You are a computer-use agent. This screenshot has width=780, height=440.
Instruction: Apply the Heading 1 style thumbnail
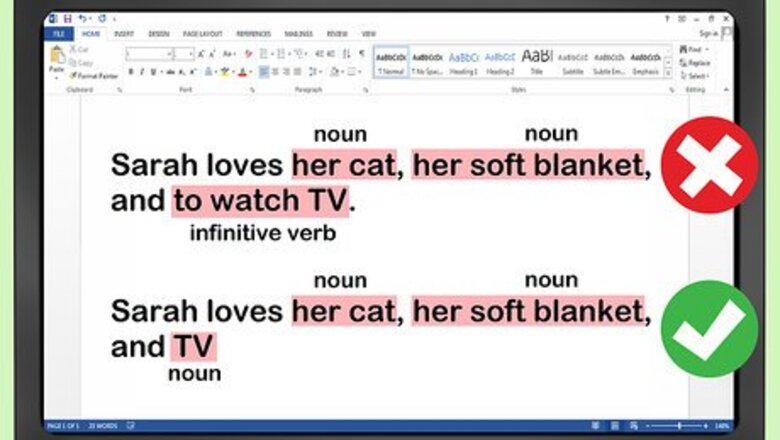pos(464,62)
